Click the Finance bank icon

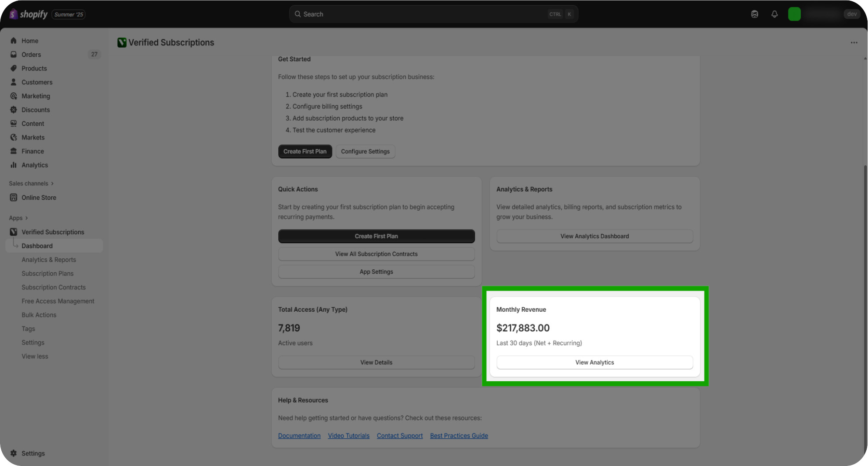[14, 151]
